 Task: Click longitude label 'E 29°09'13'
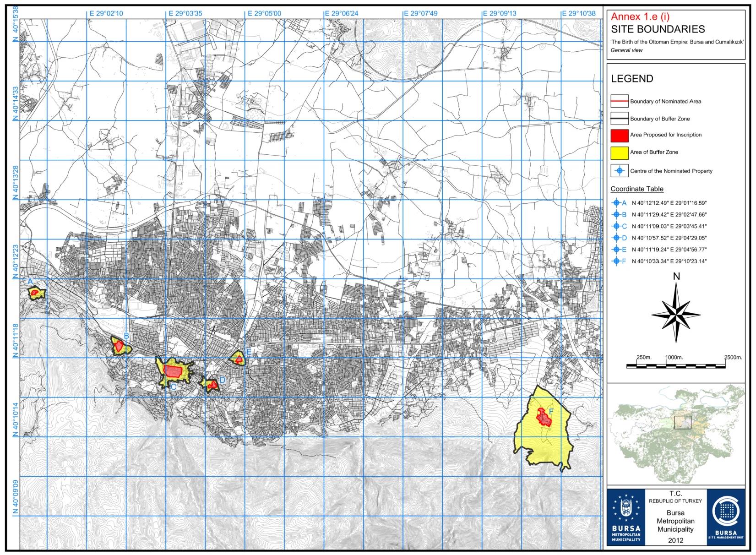[500, 14]
